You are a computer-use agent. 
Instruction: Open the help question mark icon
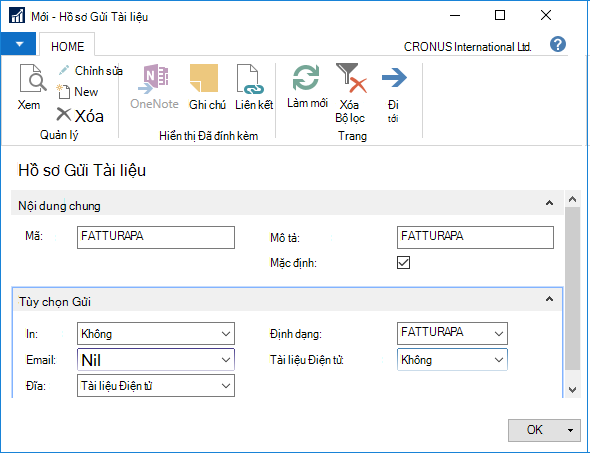tap(558, 44)
